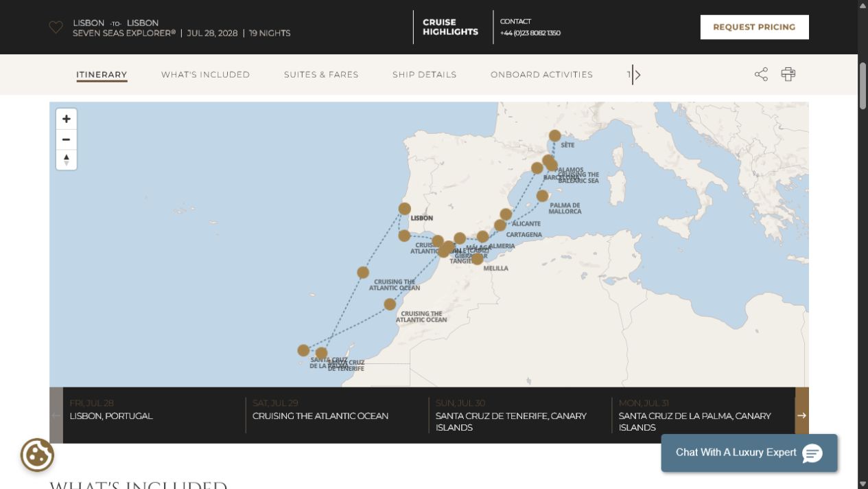Advance itinerary with right arrow
Viewport: 868px width, 489px height.
tap(801, 416)
